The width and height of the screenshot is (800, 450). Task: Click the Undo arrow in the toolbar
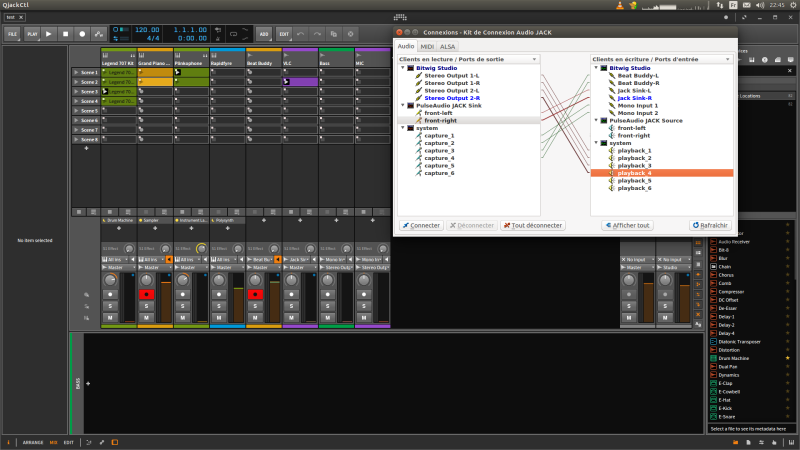pos(300,33)
